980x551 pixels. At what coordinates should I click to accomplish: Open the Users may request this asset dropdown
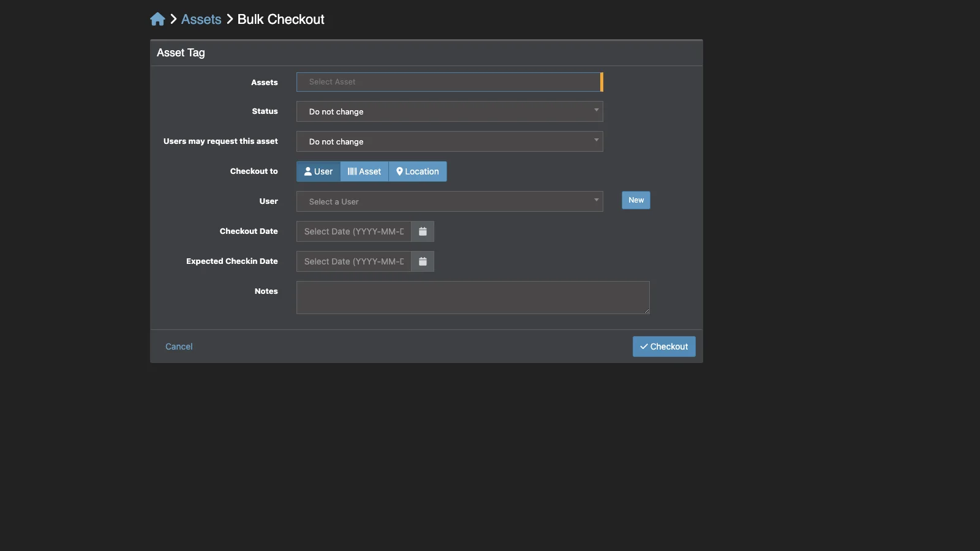(450, 141)
